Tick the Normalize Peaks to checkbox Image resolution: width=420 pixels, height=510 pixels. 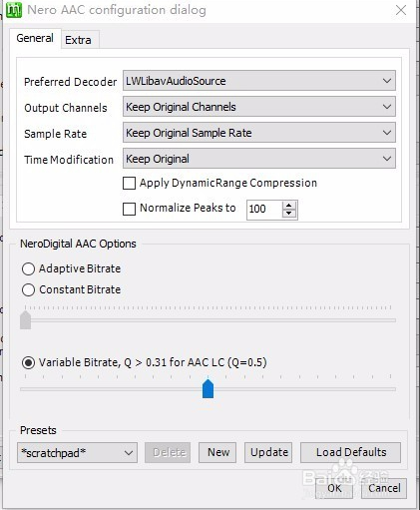[129, 210]
